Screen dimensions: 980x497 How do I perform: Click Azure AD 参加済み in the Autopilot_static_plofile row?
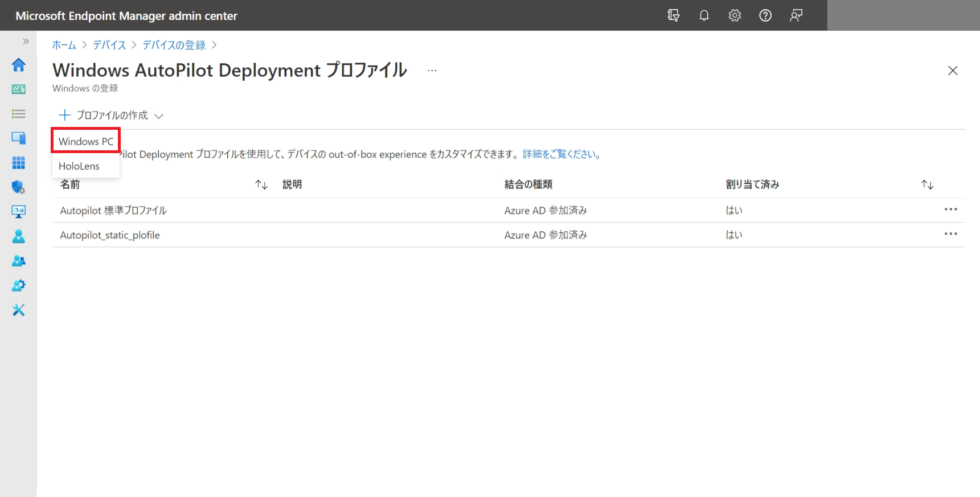click(x=546, y=235)
